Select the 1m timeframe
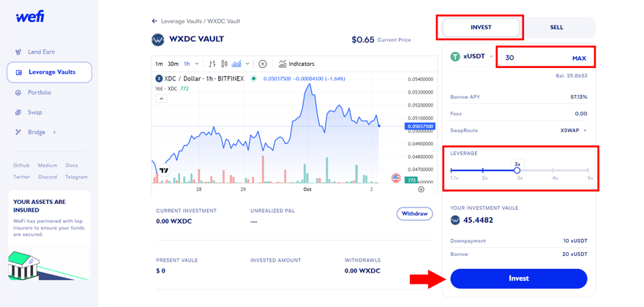 point(159,64)
